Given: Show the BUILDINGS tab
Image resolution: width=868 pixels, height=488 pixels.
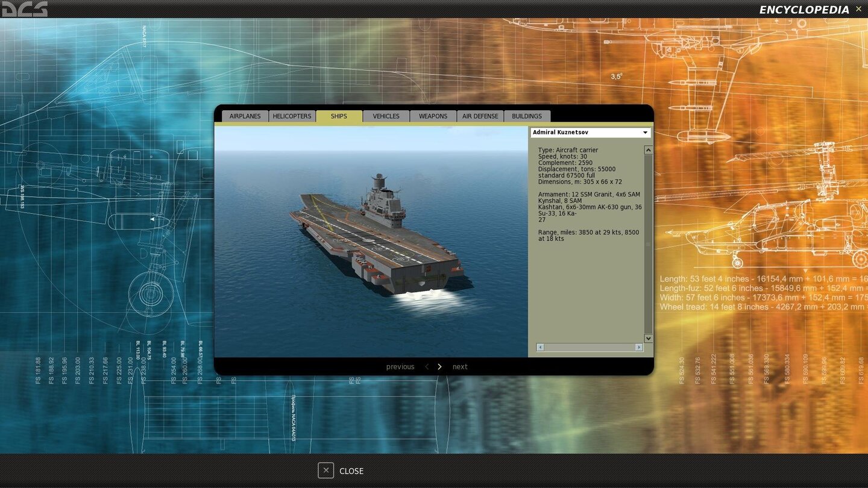Looking at the screenshot, I should (x=527, y=116).
